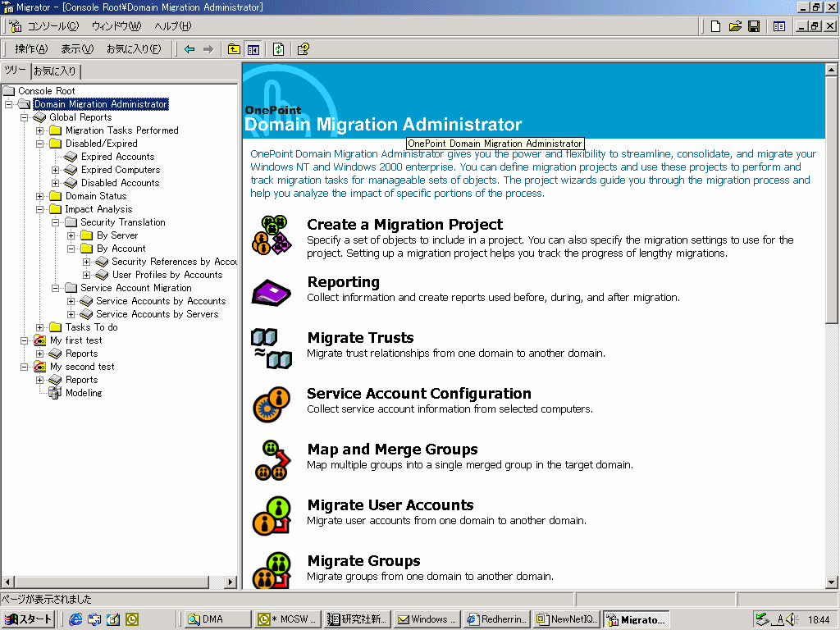Click the Refresh toolbar icon
The image size is (840, 630).
279,49
